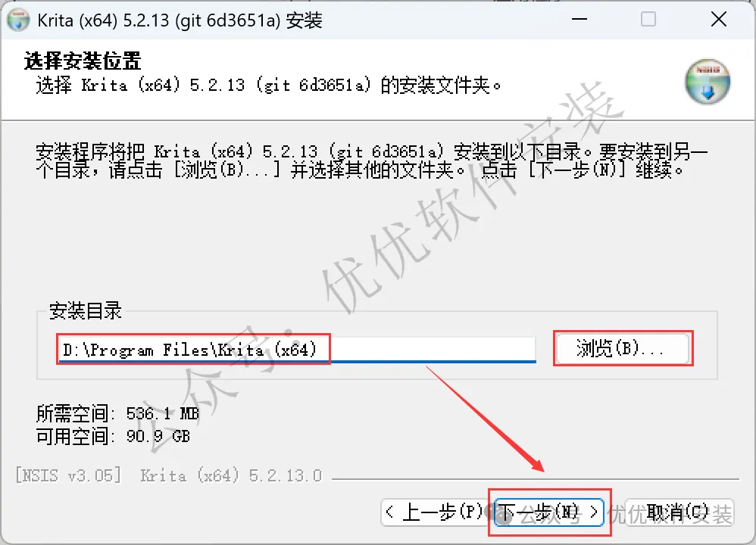The height and width of the screenshot is (545, 756).
Task: Click the separator line beside footer branding
Action: click(x=535, y=479)
